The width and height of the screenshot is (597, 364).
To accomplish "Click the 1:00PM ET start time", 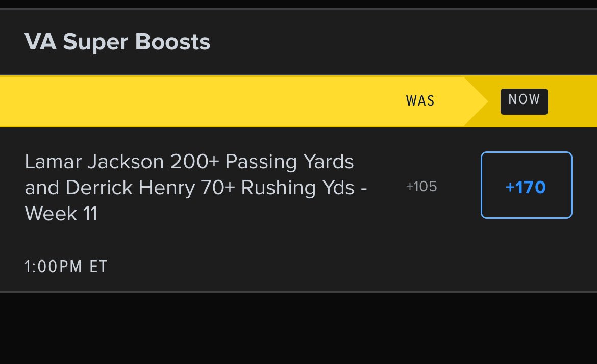I will point(66,266).
